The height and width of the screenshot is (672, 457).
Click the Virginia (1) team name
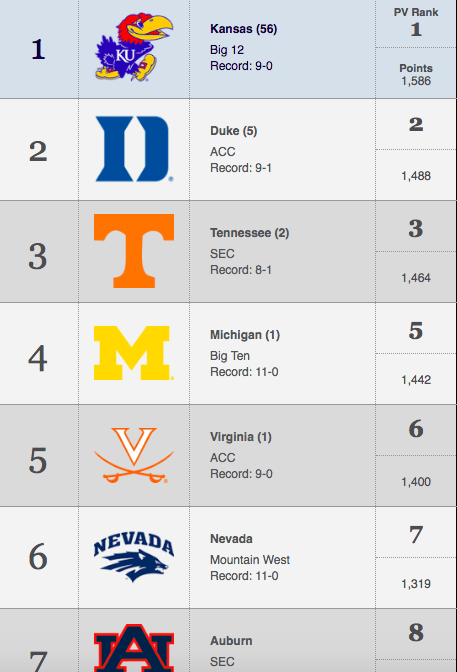(241, 437)
